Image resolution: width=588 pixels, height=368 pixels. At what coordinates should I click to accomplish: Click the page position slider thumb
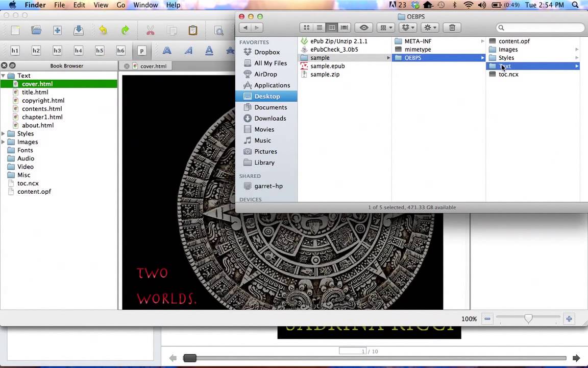190,358
